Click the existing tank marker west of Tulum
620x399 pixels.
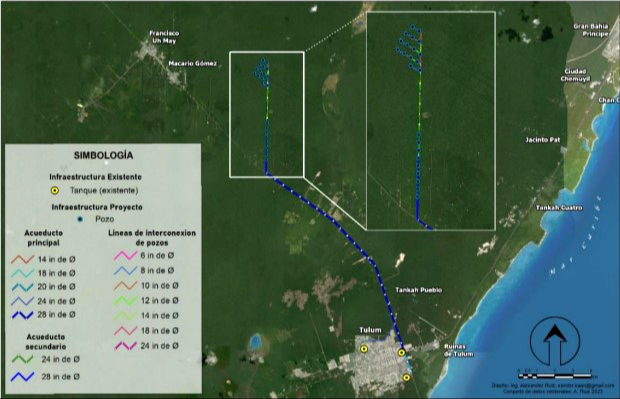(x=364, y=349)
